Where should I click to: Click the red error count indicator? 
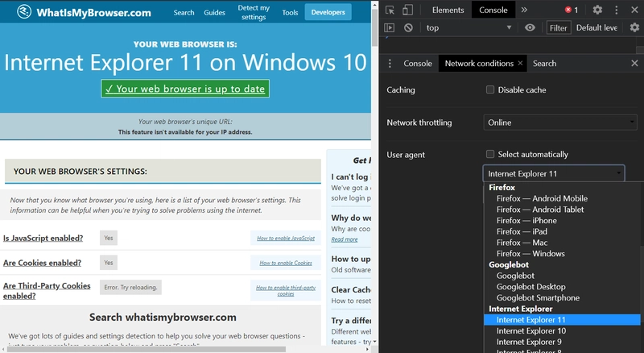pyautogui.click(x=571, y=10)
